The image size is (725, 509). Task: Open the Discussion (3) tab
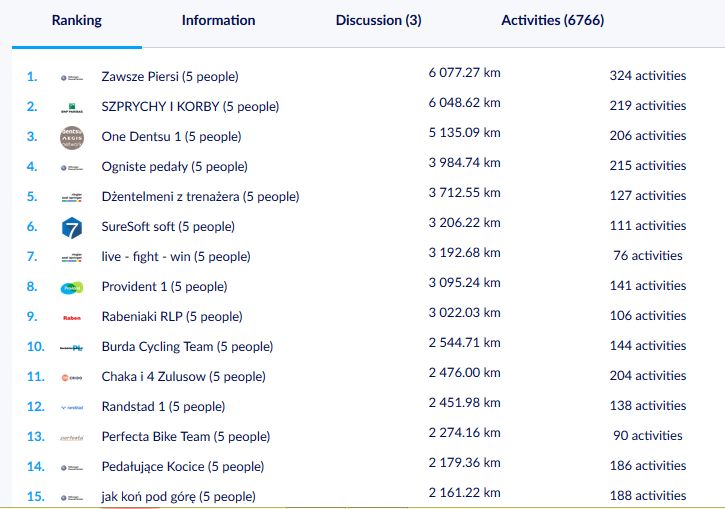pyautogui.click(x=378, y=20)
